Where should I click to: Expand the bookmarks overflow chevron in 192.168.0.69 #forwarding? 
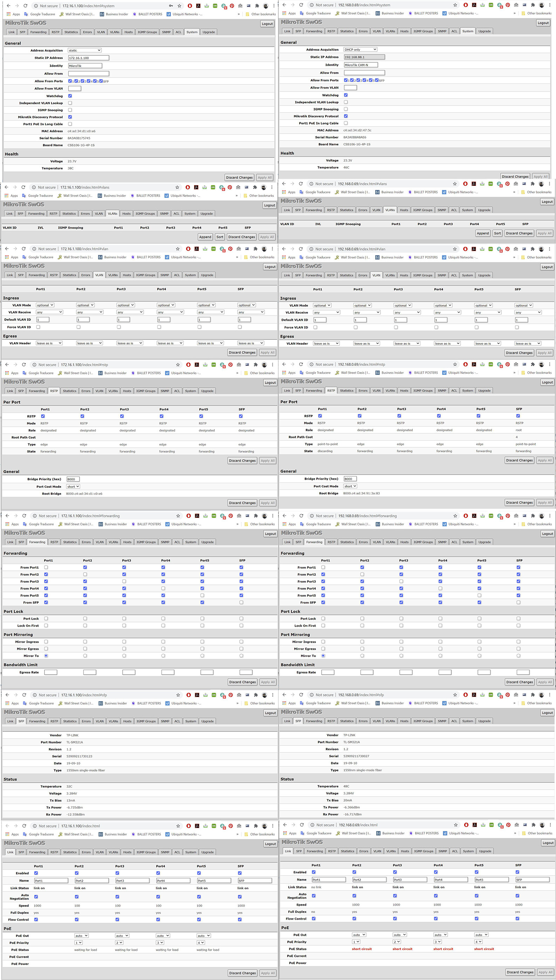coord(514,524)
